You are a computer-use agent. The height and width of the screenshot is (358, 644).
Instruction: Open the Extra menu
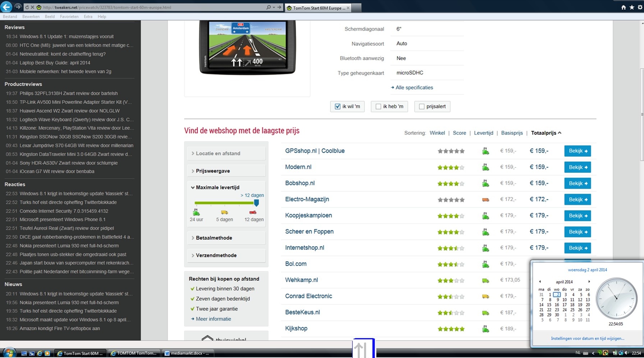(x=88, y=17)
